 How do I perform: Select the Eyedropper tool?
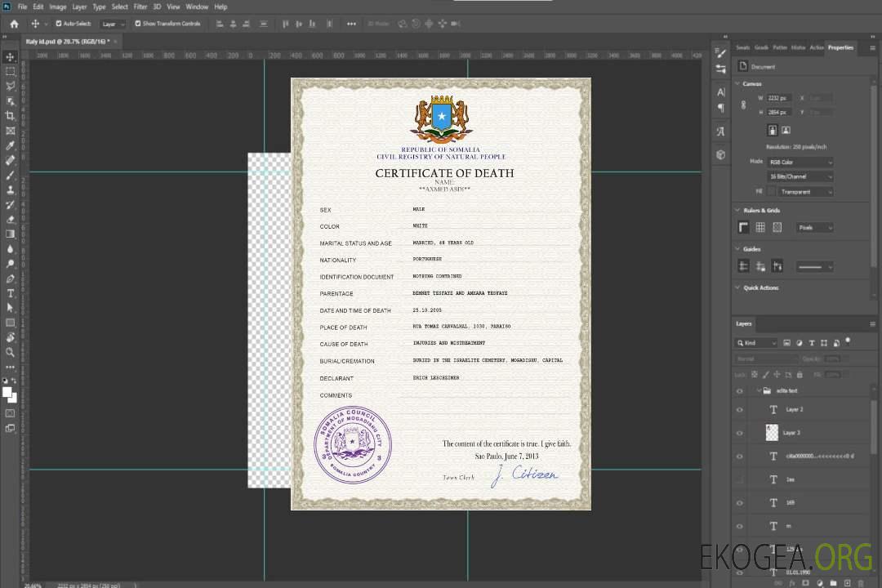10,145
